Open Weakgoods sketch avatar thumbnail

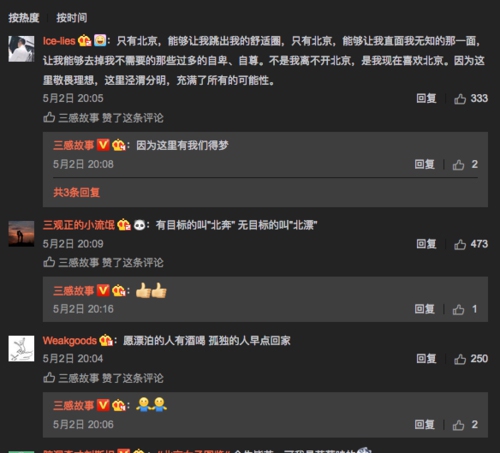[x=21, y=349]
